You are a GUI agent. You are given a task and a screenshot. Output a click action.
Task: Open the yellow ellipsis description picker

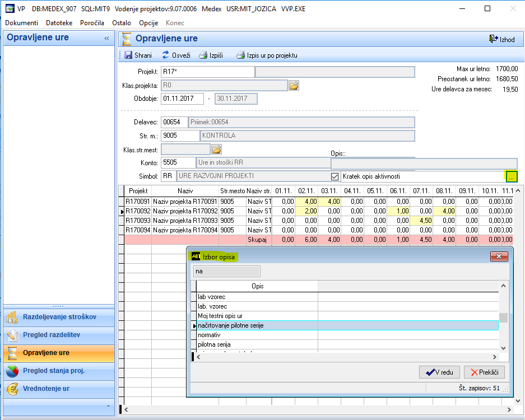[x=510, y=176]
